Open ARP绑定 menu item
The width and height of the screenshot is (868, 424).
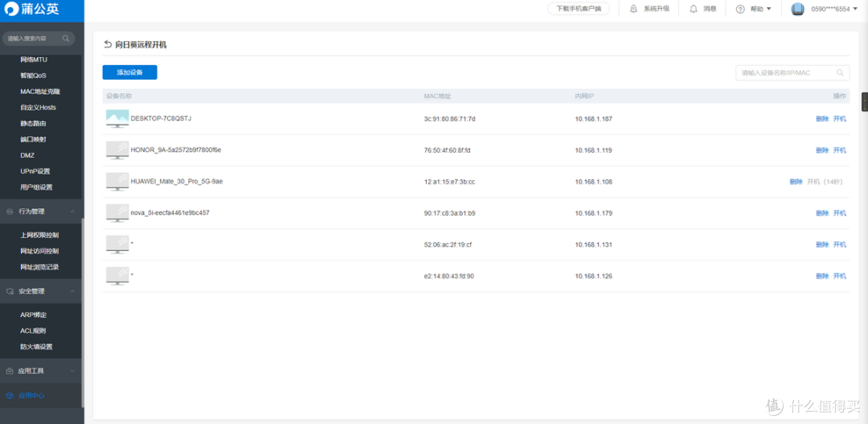click(x=33, y=315)
